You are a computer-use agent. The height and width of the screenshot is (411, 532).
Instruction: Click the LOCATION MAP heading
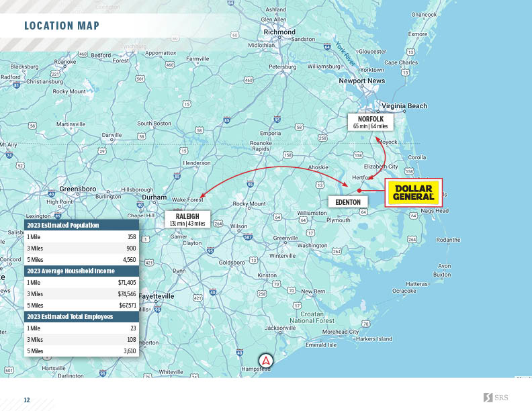[x=62, y=26]
